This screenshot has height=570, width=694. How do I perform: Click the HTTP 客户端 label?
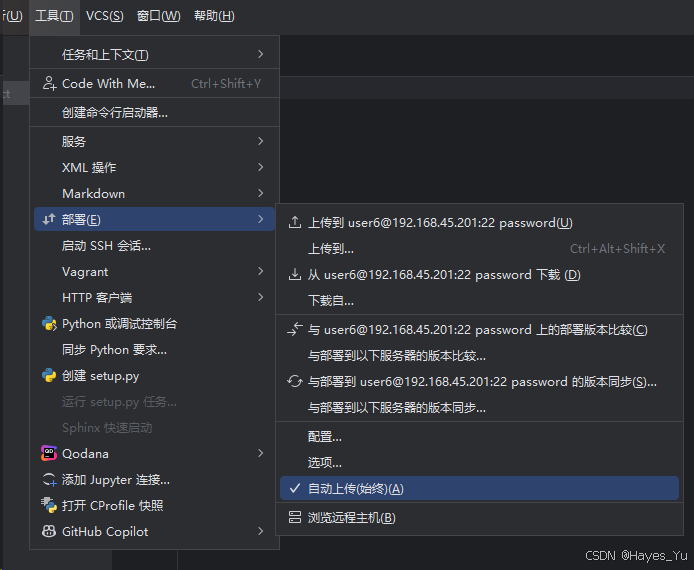click(97, 297)
